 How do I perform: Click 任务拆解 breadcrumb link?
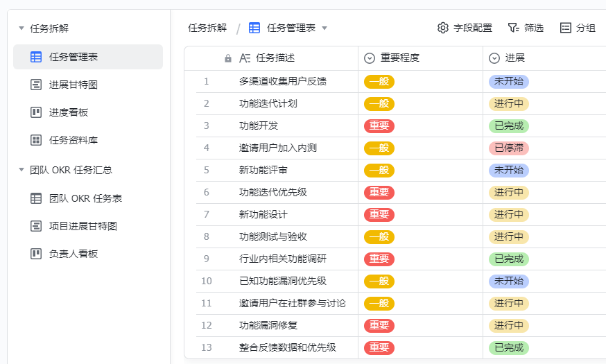click(207, 28)
